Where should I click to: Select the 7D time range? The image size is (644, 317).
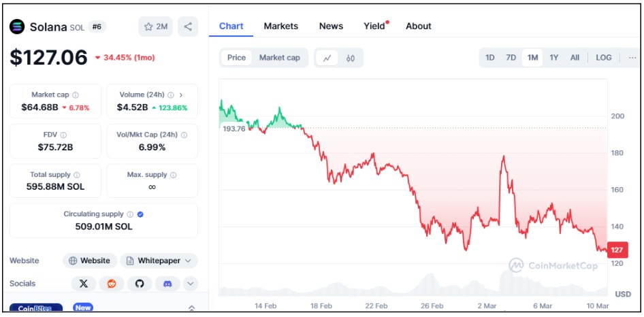click(511, 58)
